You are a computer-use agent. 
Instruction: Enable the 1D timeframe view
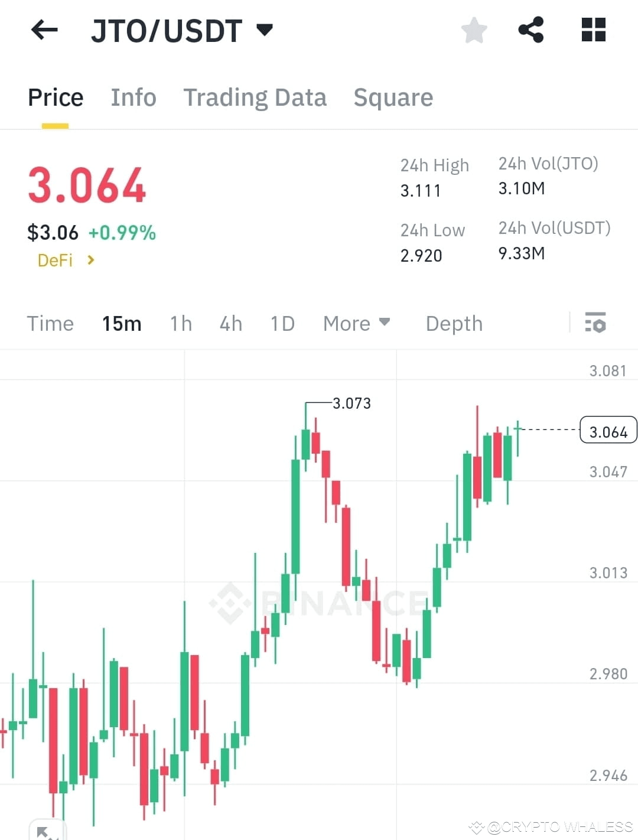point(282,323)
